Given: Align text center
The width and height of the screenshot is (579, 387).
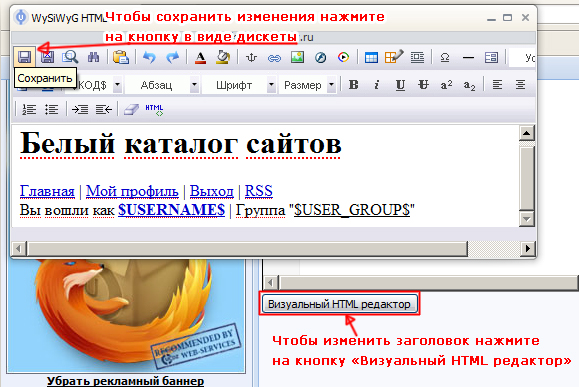Looking at the screenshot, I should (521, 85).
